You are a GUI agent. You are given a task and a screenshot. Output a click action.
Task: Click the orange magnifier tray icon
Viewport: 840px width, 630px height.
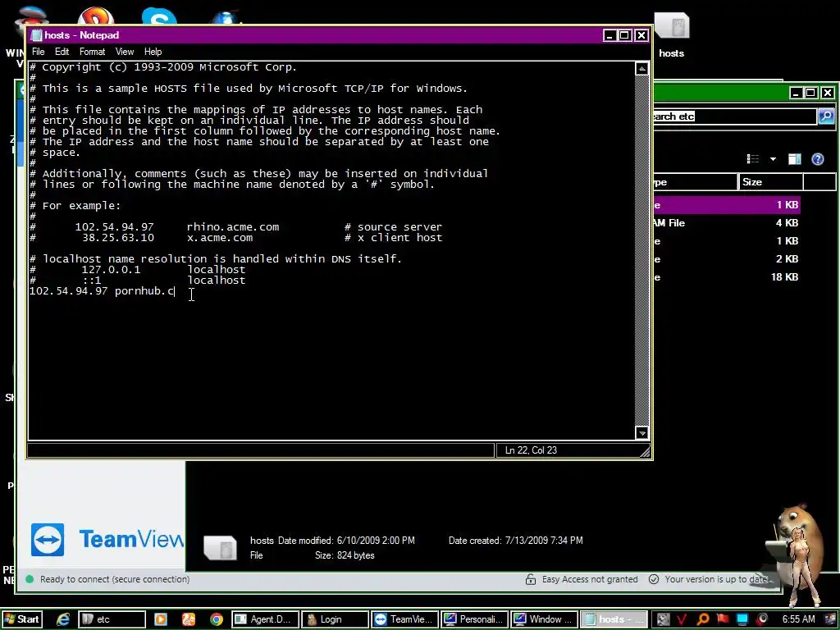[703, 619]
